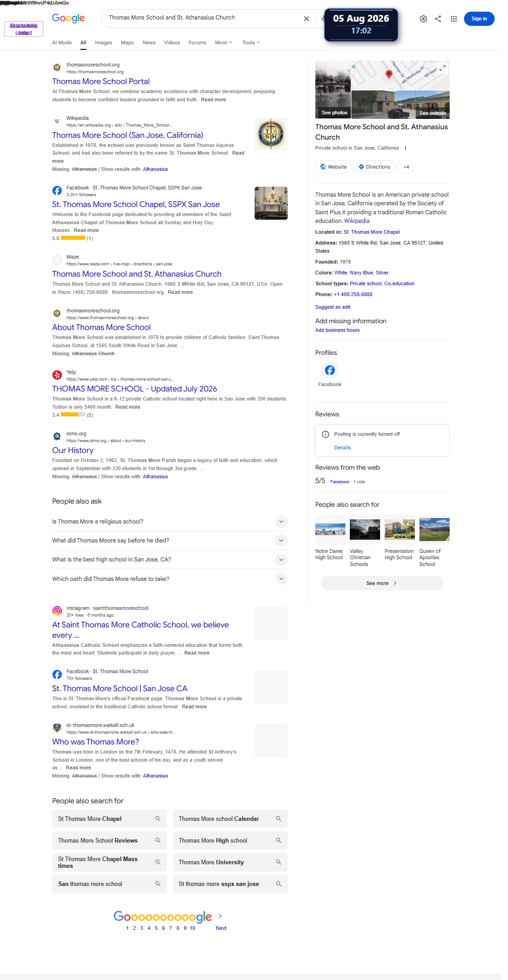Expand the map with the arrows icon
Image resolution: width=508 pixels, height=980 pixels.
442,68
